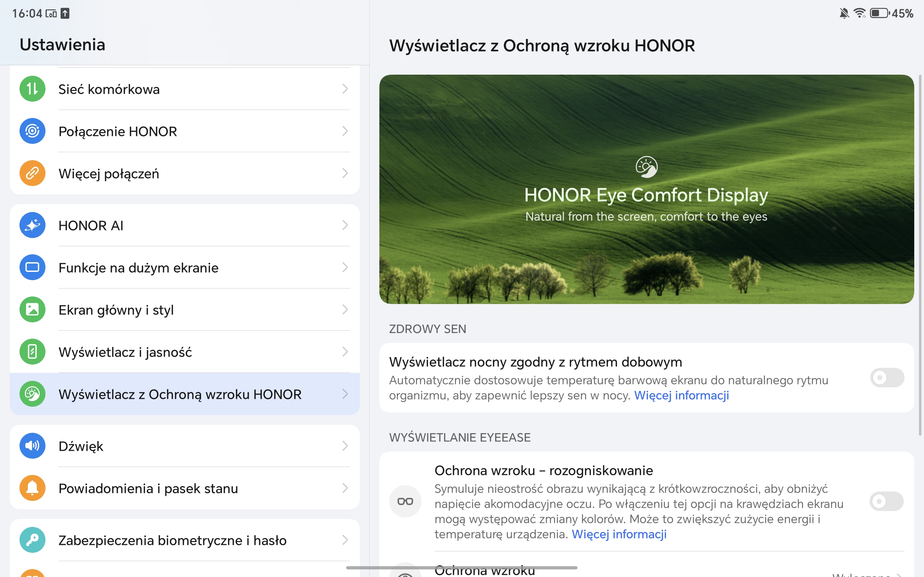Enable night display circadian rhythm toggle
The image size is (924, 577).
[x=886, y=378]
